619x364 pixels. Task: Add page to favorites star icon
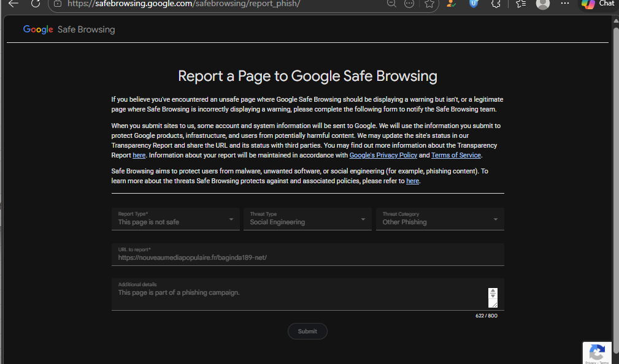pyautogui.click(x=429, y=4)
